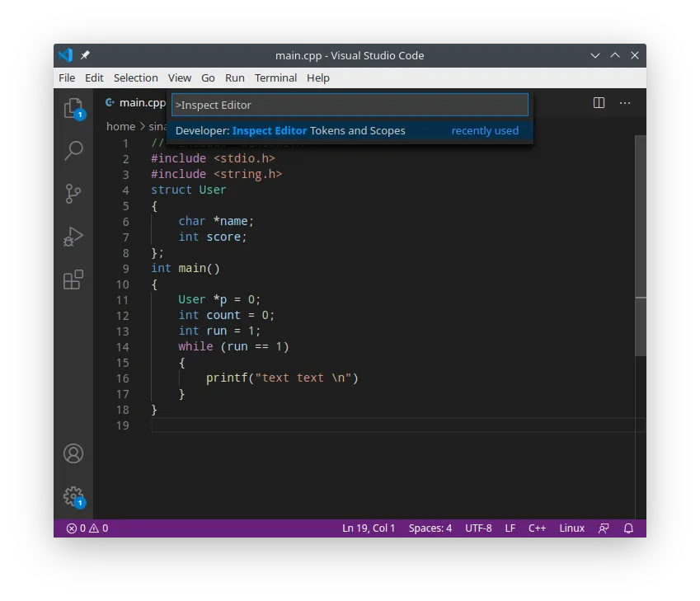Click the 'int run = 1;' line
Viewport: 700px width, 601px height.
tap(219, 331)
